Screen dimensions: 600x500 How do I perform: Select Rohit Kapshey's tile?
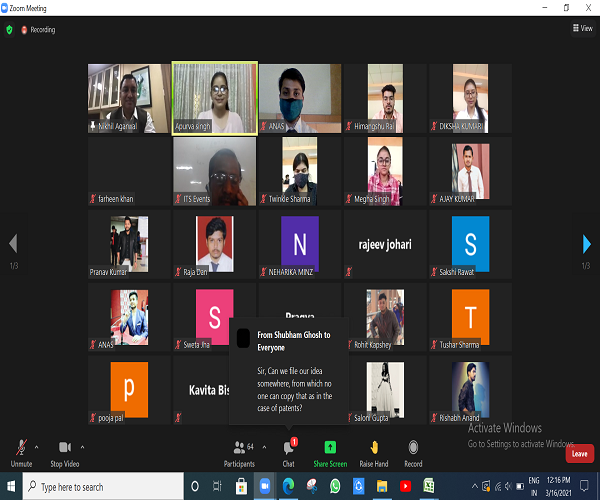tap(385, 317)
